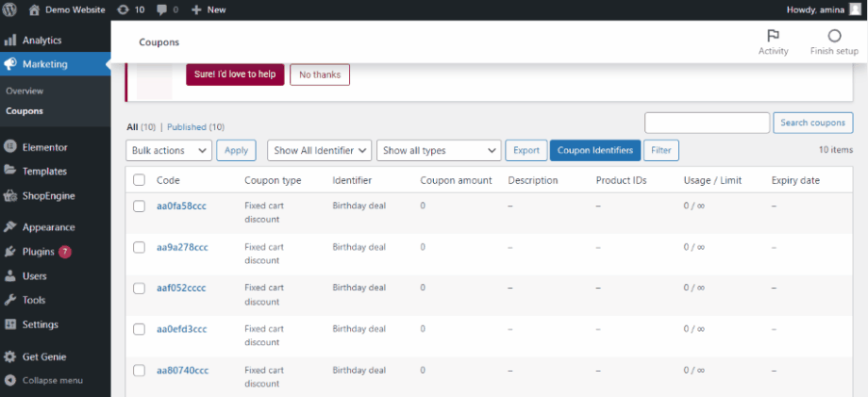
Task: Click the coupon search input field
Action: [707, 123]
